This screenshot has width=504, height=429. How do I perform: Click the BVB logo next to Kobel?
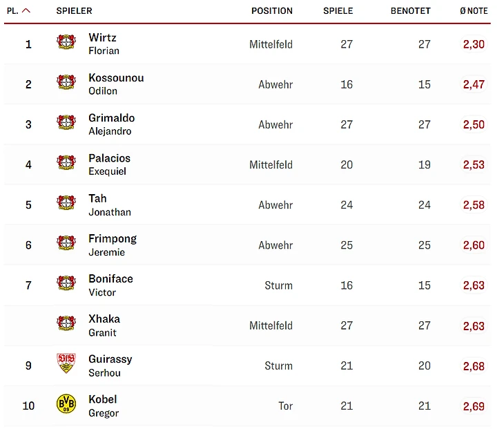coord(66,404)
